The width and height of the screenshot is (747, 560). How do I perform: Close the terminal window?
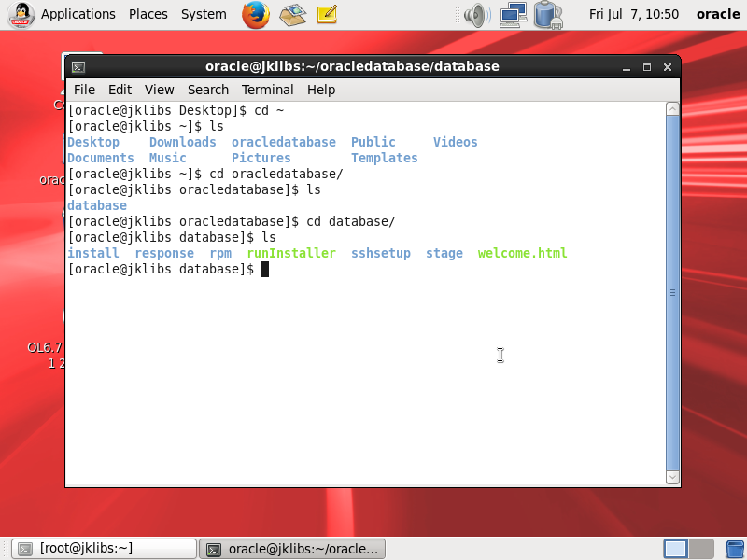[x=668, y=67]
